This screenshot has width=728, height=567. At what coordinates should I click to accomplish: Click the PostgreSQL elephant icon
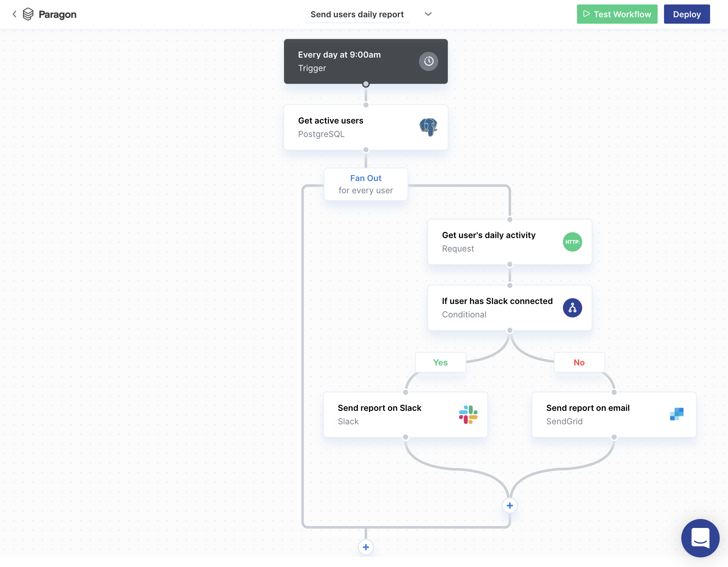click(x=428, y=127)
